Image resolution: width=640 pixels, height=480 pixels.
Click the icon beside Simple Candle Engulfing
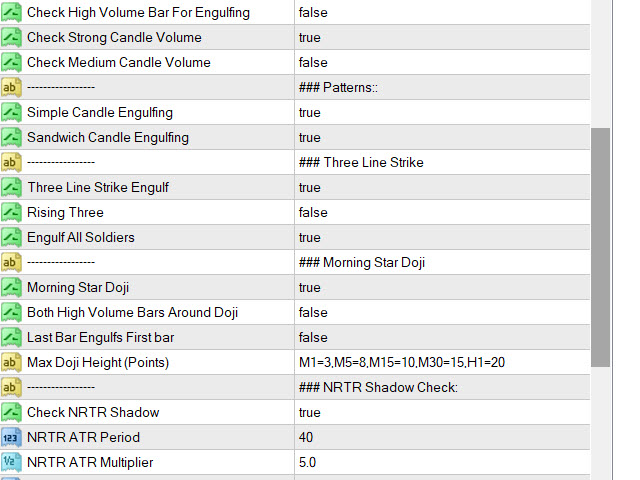pos(11,112)
